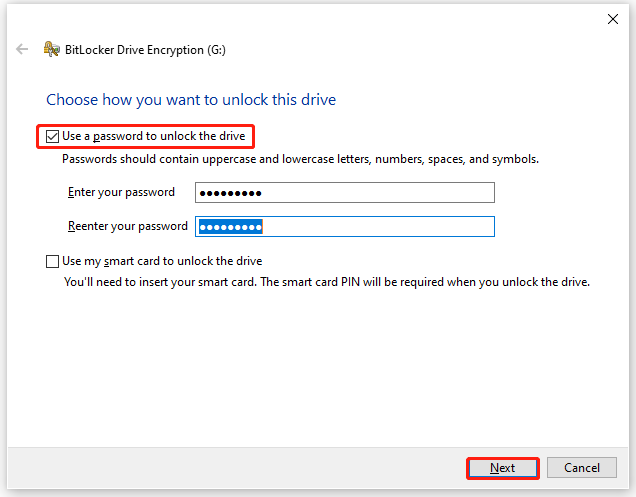The width and height of the screenshot is (636, 497).
Task: Click the Cancel button
Action: point(582,468)
